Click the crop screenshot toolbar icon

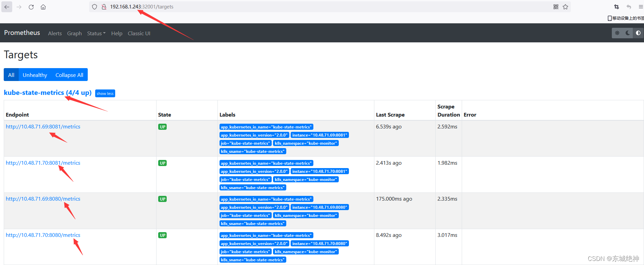pos(617,7)
